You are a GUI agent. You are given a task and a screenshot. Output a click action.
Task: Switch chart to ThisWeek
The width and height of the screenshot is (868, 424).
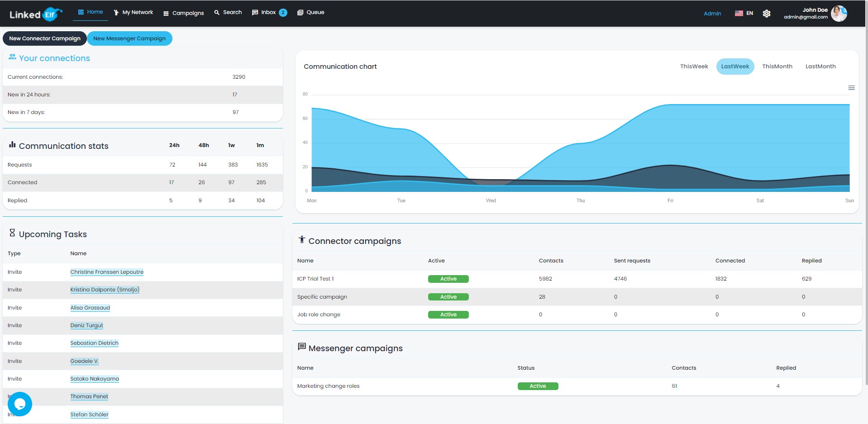pyautogui.click(x=694, y=67)
